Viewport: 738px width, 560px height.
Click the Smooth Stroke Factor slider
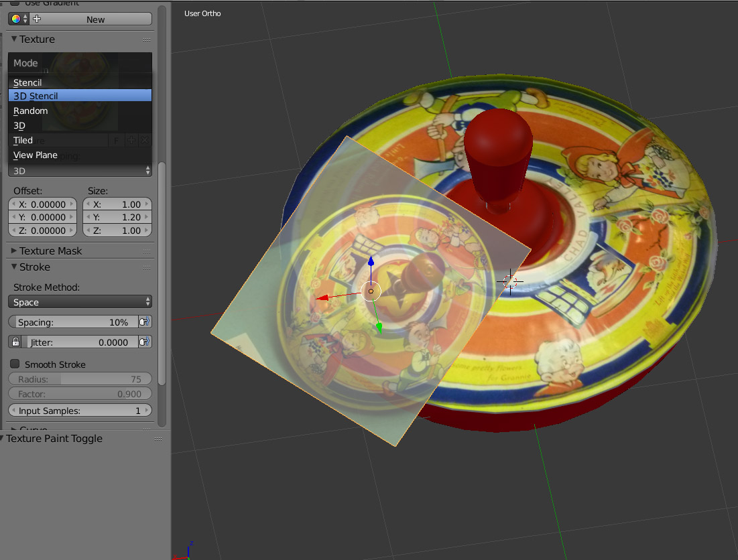tap(80, 394)
